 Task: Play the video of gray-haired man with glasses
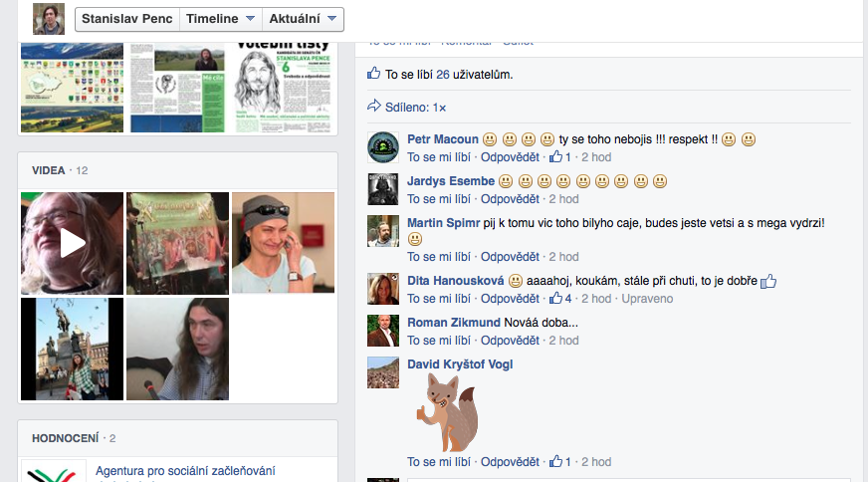point(72,243)
